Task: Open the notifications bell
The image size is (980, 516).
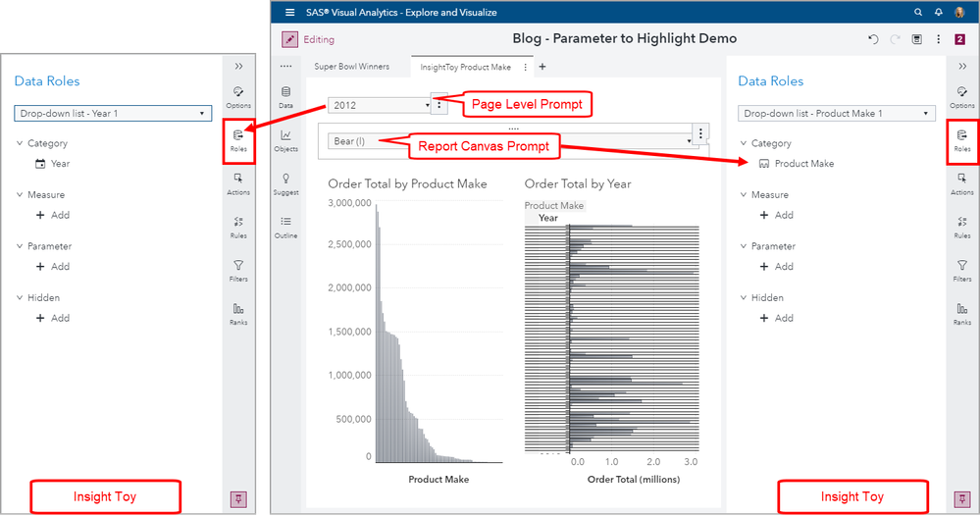Action: tap(939, 12)
